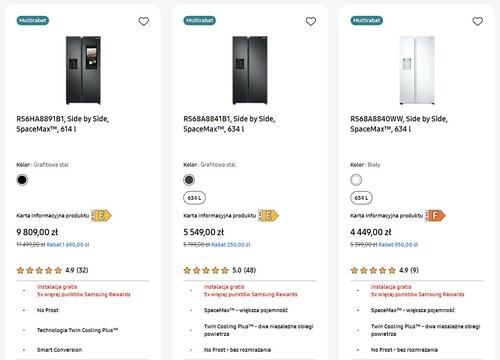
Task: Select 634 L capacity option for RS68A8841B1
Action: coord(194,198)
